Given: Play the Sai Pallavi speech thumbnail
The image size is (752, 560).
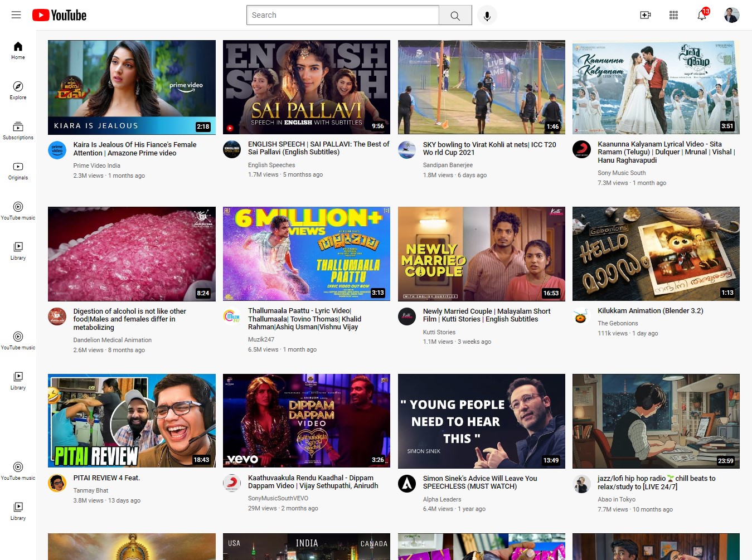Looking at the screenshot, I should tap(306, 87).
